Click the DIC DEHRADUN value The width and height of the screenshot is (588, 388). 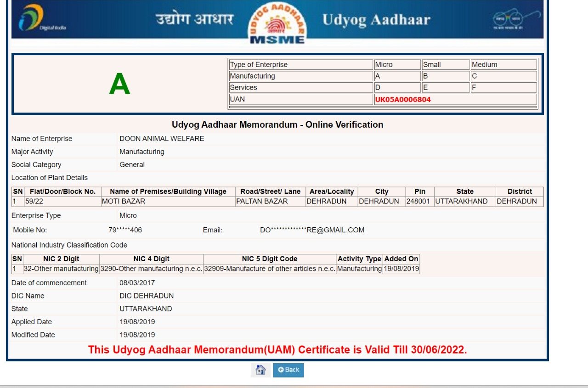tap(147, 296)
